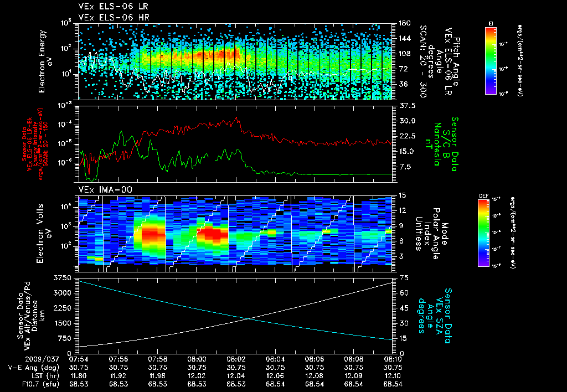This screenshot has height=392, width=567.
Task: Click the 'V-E Ang (deg)' row label
Action: click(x=33, y=368)
